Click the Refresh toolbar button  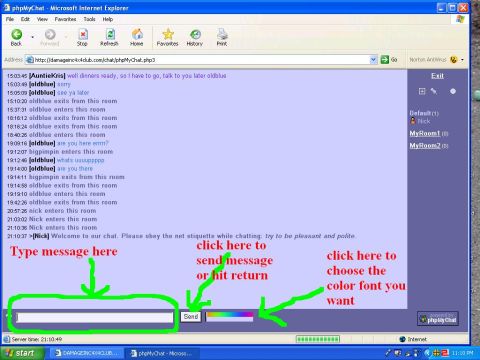point(109,37)
